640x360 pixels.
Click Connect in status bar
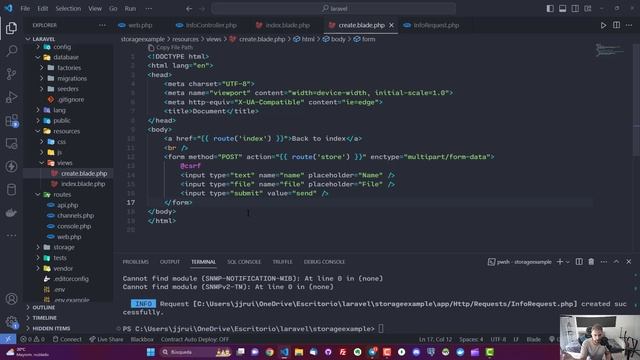(x=67, y=339)
